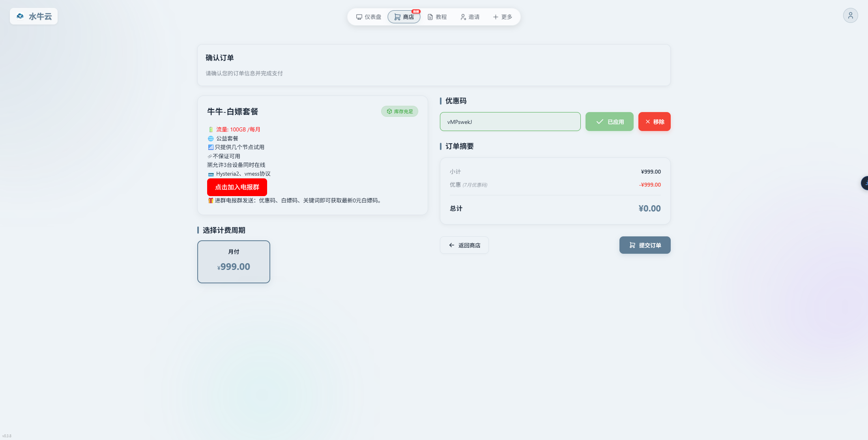The height and width of the screenshot is (440, 868).
Task: Select the 月付 billing period card
Action: [x=234, y=262]
